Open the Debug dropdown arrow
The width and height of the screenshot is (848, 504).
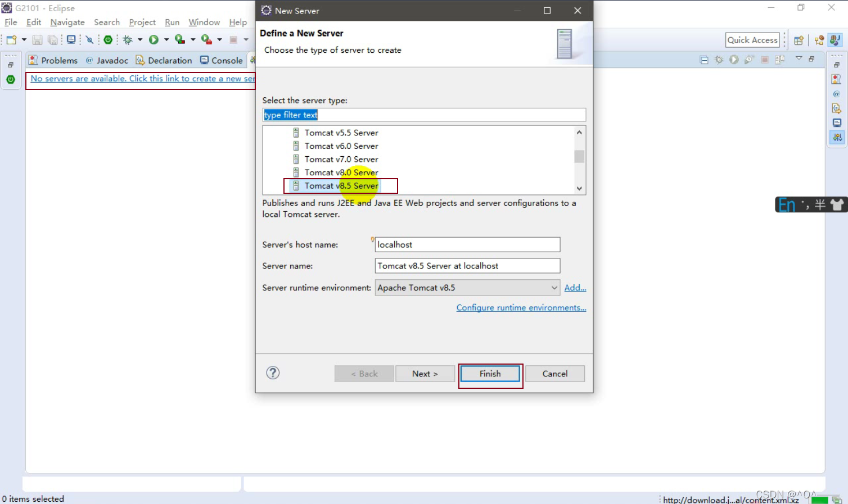pos(140,40)
